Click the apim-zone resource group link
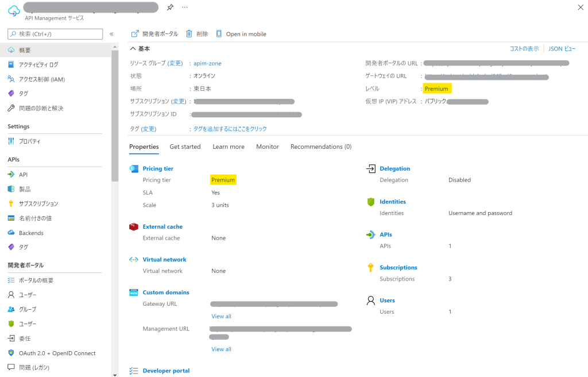This screenshot has height=377, width=588. (x=207, y=63)
